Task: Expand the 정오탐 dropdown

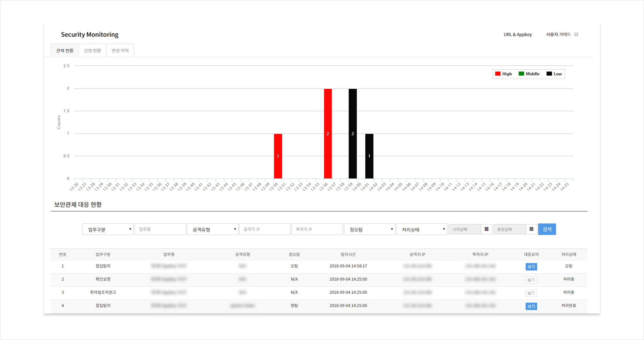Action: (369, 229)
